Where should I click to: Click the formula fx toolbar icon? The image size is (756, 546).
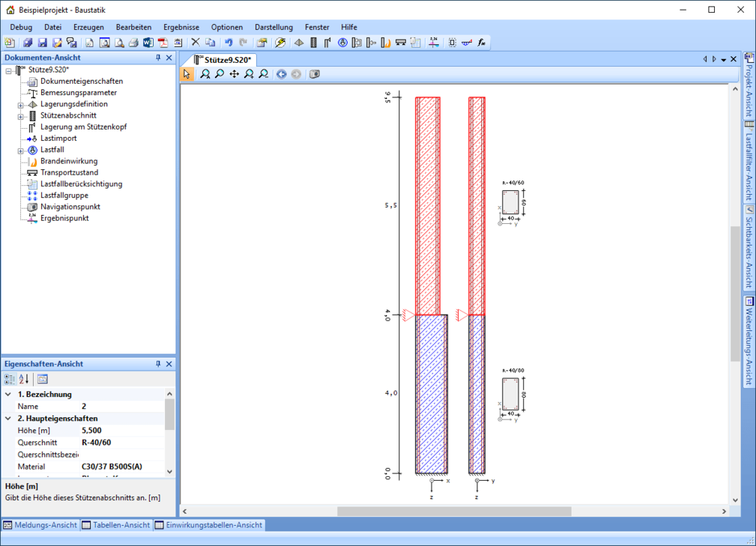click(x=483, y=43)
